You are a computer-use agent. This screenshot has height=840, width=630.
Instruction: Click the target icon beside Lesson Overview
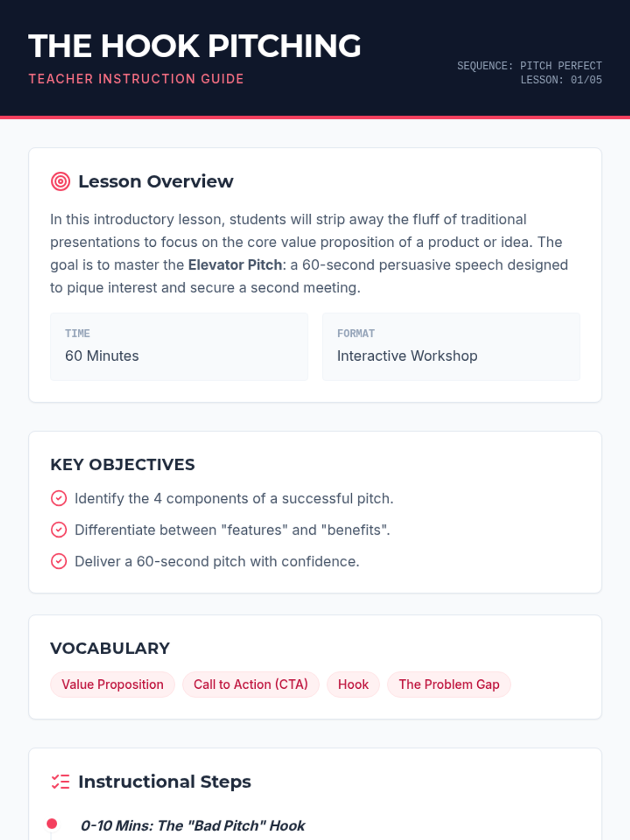pos(60,181)
